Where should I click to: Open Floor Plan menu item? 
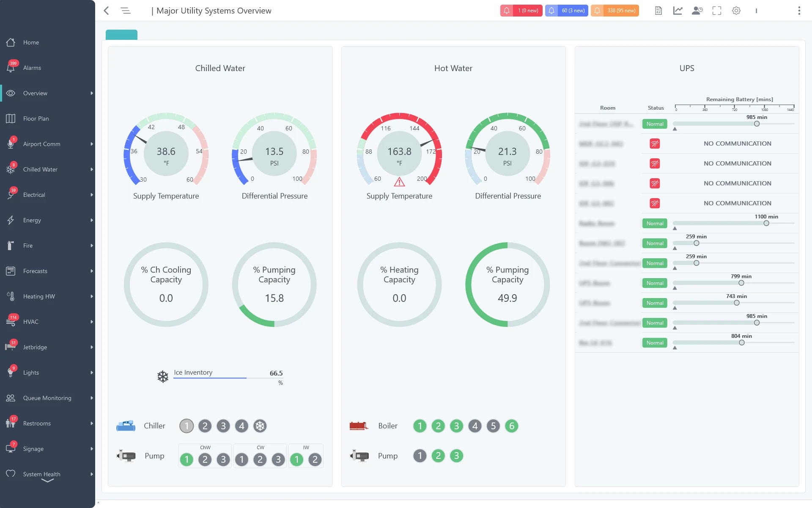[x=36, y=119]
